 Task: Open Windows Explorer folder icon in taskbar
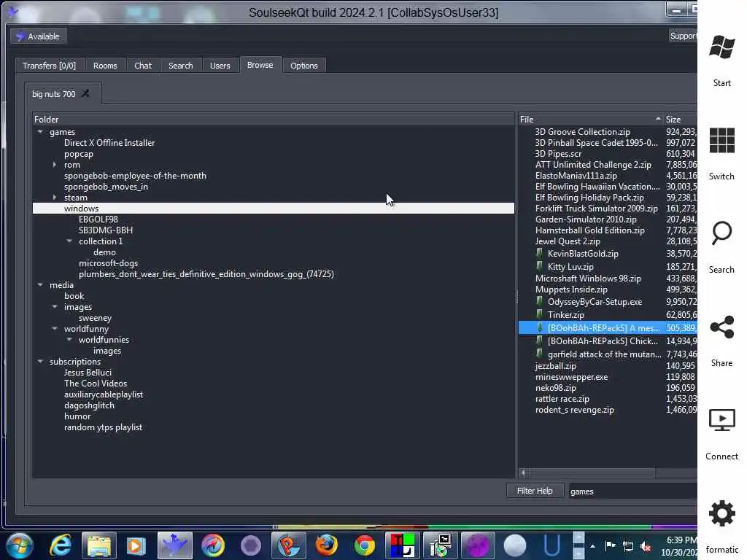[99, 545]
